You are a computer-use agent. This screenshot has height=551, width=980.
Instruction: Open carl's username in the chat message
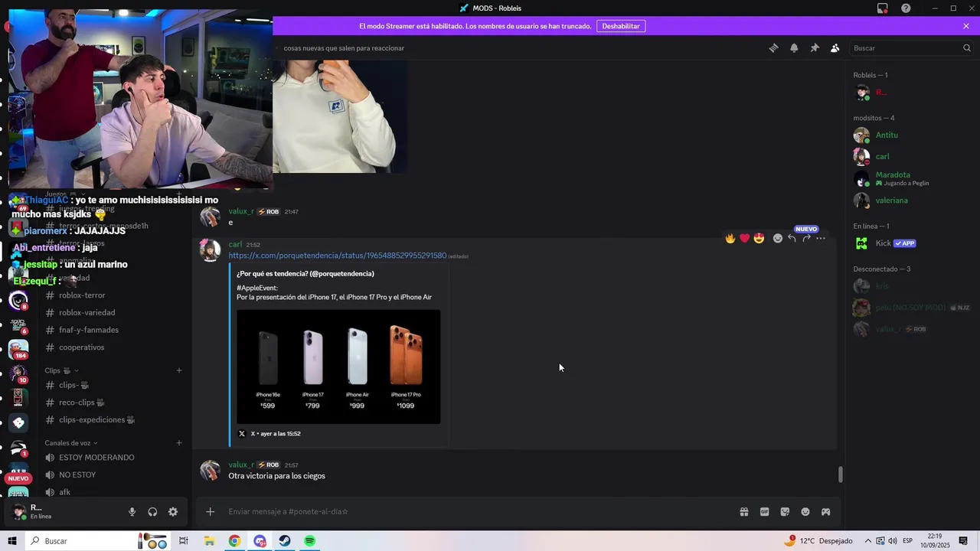coord(235,245)
